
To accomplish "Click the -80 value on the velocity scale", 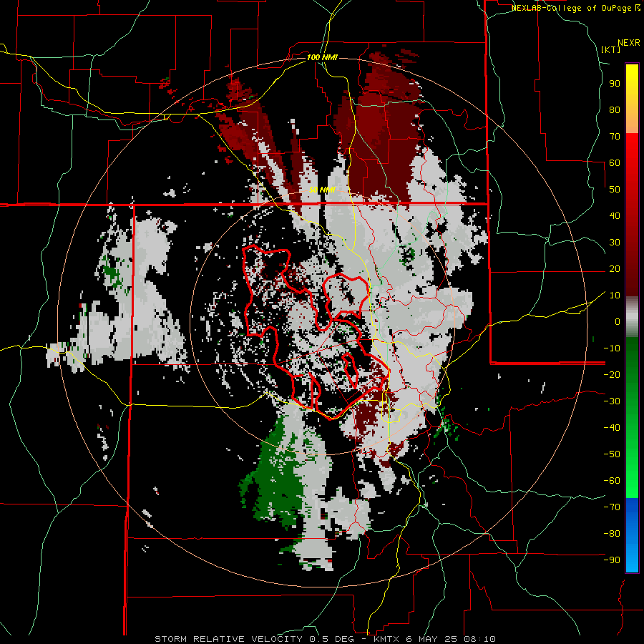I will click(612, 534).
